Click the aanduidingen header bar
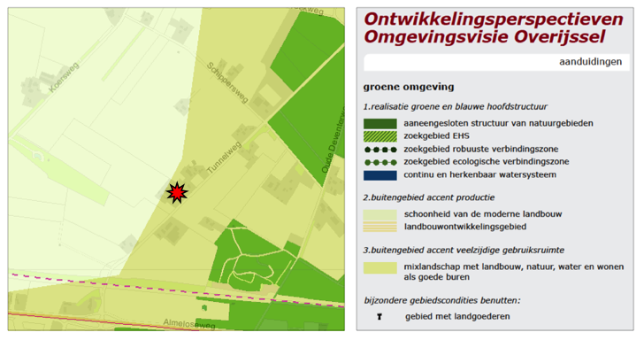The image size is (644, 340). click(496, 62)
